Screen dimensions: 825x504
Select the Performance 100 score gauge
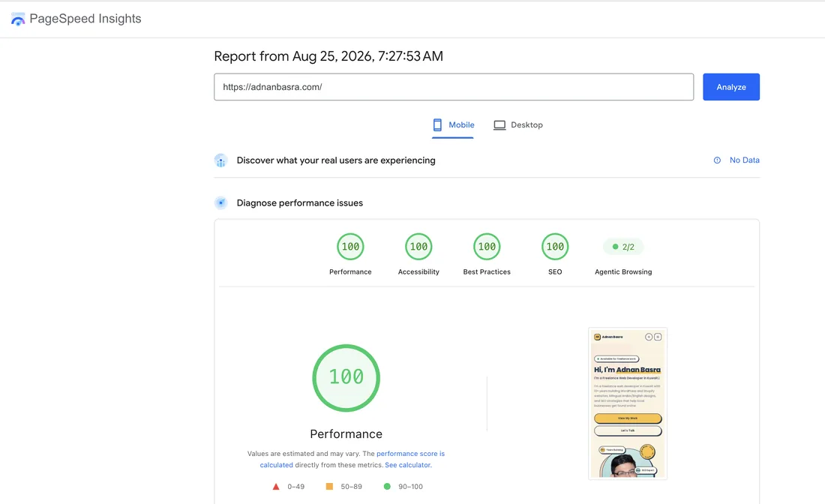point(350,246)
